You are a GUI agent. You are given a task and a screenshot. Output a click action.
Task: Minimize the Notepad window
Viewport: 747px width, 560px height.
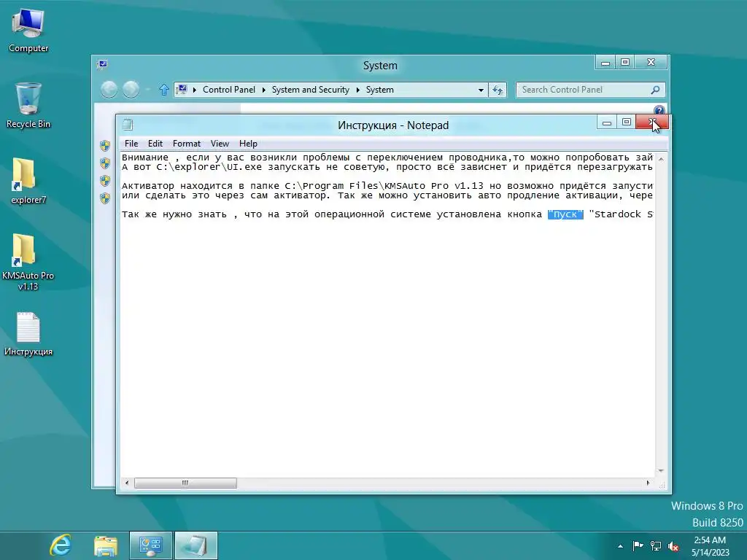[x=606, y=122]
